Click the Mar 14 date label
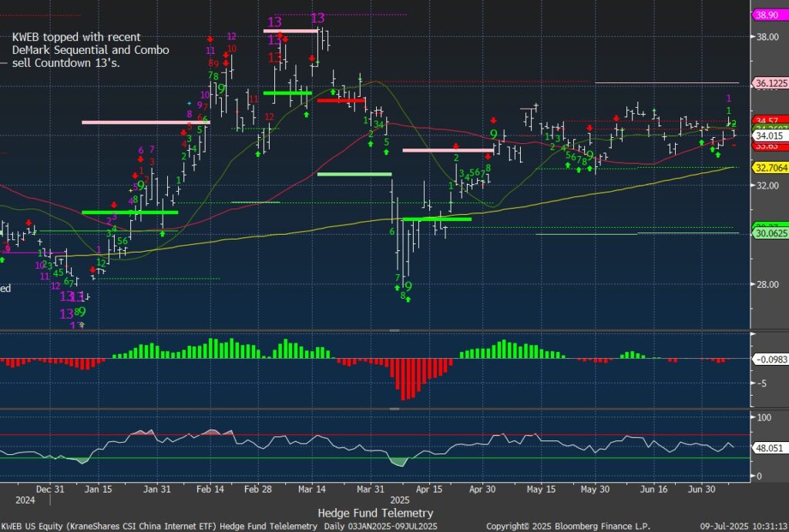Image resolution: width=789 pixels, height=532 pixels. (311, 489)
